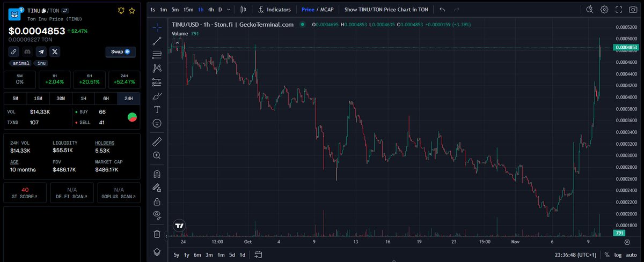Filter by the animal tag
644x262 pixels.
pos(21,63)
